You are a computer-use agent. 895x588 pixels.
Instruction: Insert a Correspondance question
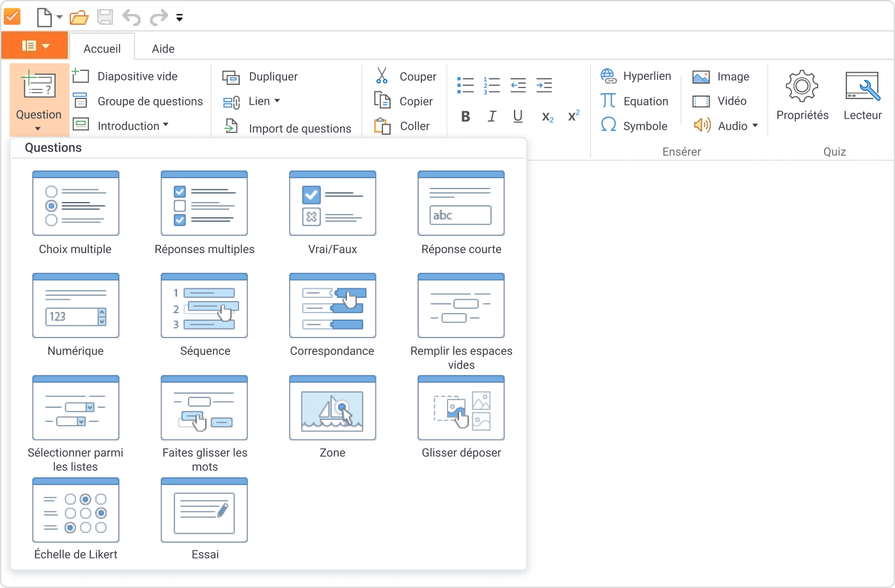tap(332, 316)
